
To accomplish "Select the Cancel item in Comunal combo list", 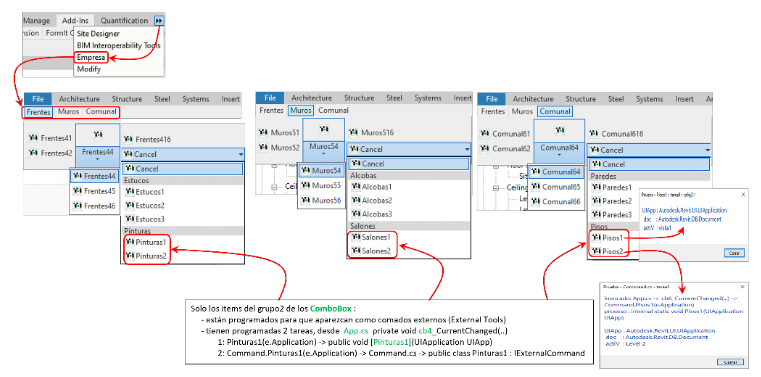I will 649,164.
